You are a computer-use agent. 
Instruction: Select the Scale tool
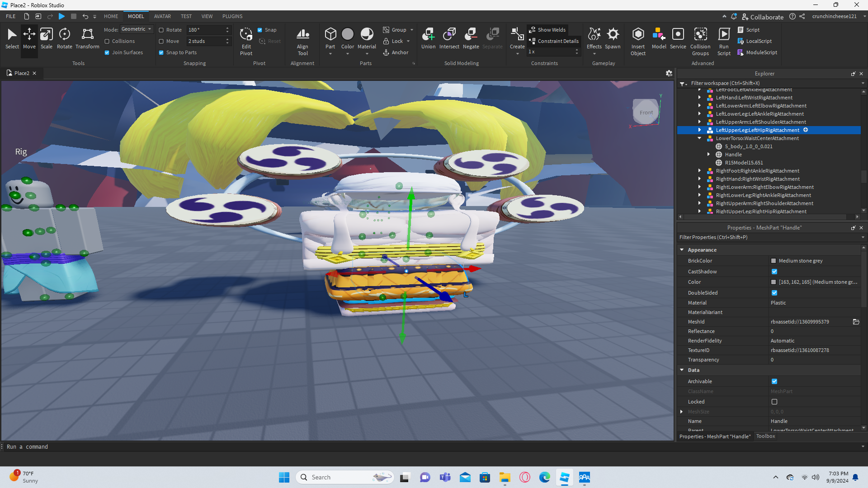(x=46, y=38)
